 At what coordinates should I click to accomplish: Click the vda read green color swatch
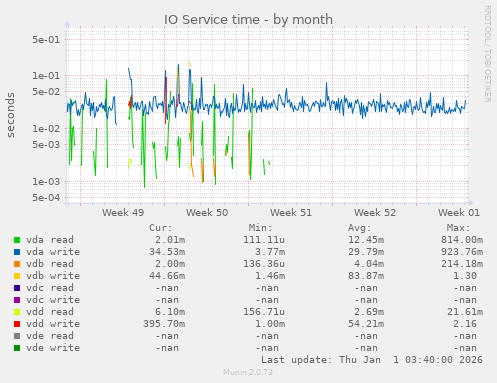17,240
